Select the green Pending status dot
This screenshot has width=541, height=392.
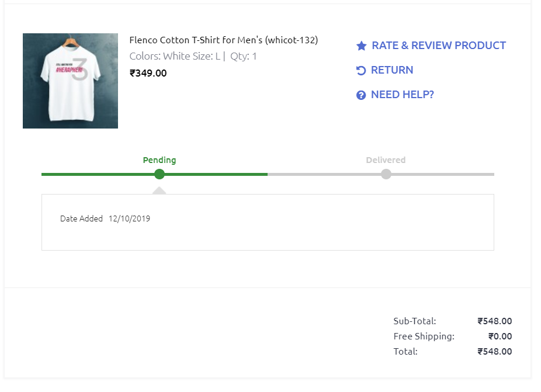[x=159, y=174]
